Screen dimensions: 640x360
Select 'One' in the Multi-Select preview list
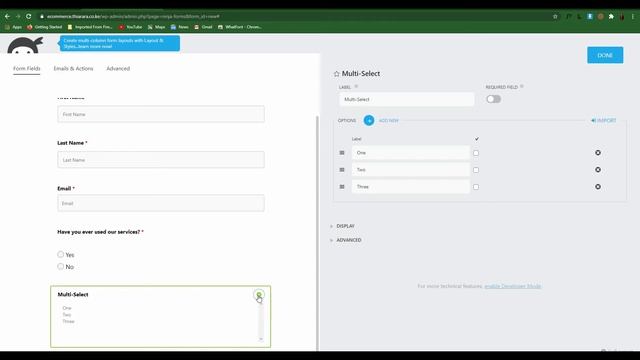[67, 308]
